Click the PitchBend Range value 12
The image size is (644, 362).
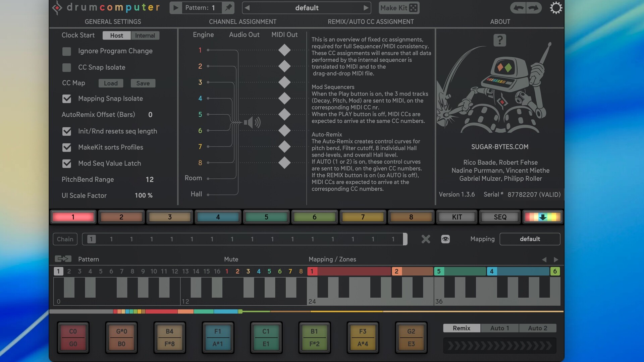[150, 180]
